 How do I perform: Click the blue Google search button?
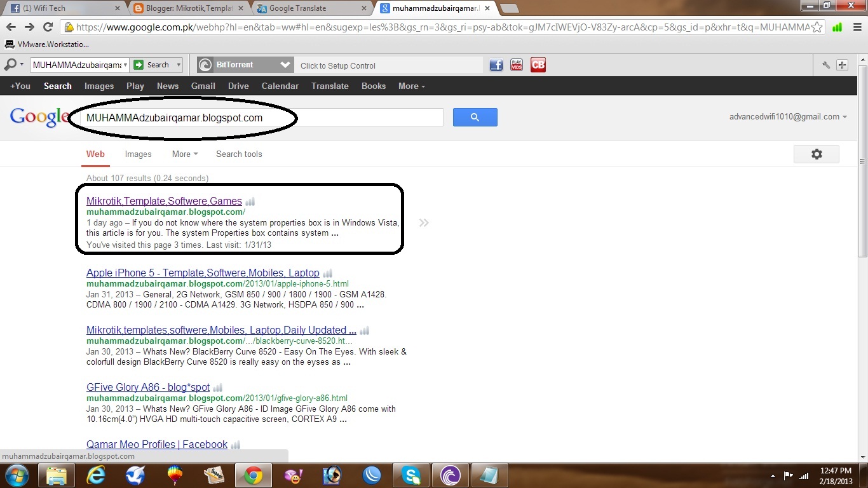(x=475, y=117)
